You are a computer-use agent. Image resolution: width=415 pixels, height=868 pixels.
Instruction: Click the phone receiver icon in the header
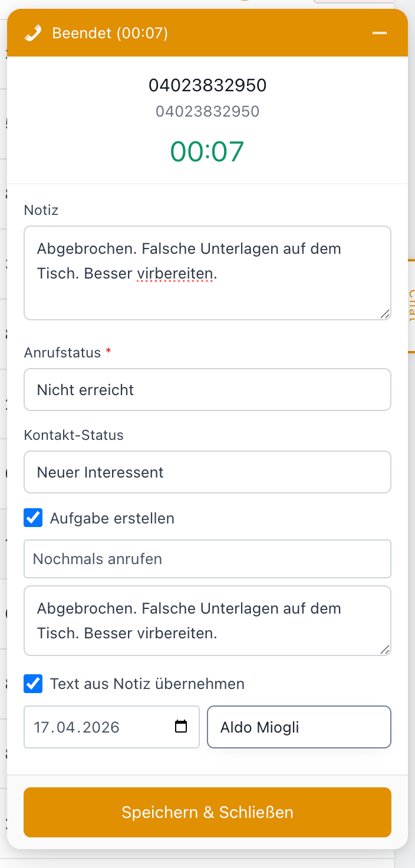tap(34, 33)
